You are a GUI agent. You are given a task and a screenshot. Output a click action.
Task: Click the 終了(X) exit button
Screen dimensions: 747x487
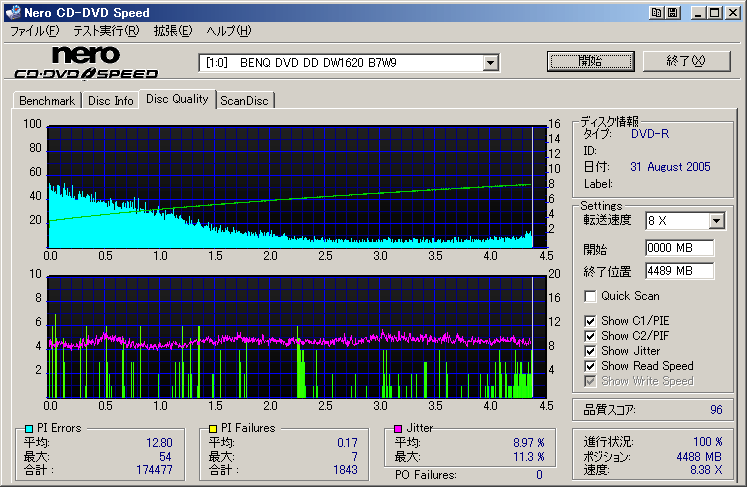tap(686, 61)
